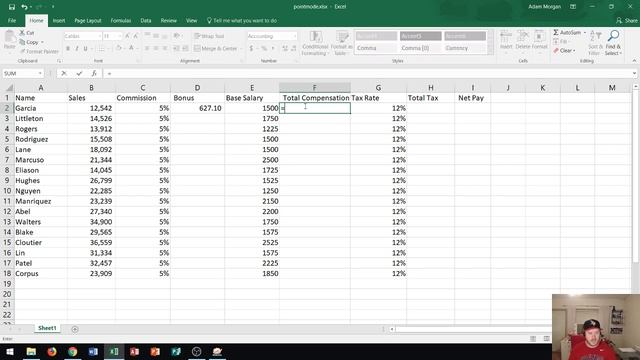Add a new sheet with plus icon

tap(75, 329)
